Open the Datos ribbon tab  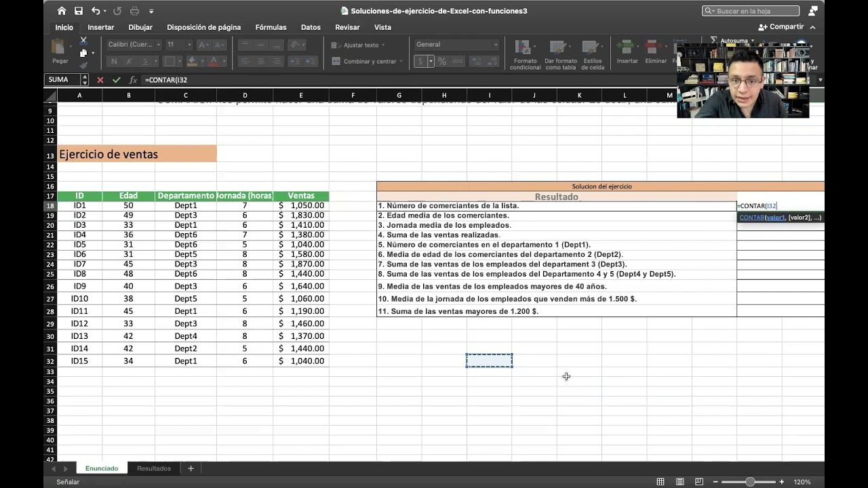[311, 27]
